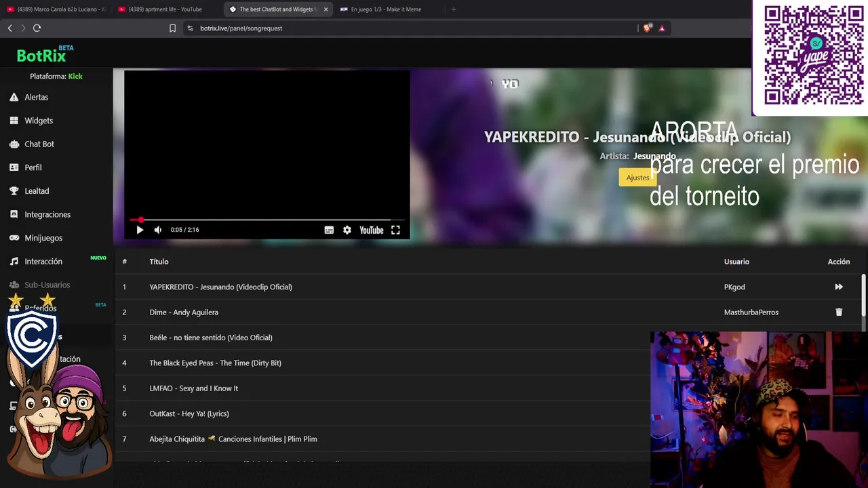
Task: Click the Lealtad trophy icon
Action: [x=14, y=191]
